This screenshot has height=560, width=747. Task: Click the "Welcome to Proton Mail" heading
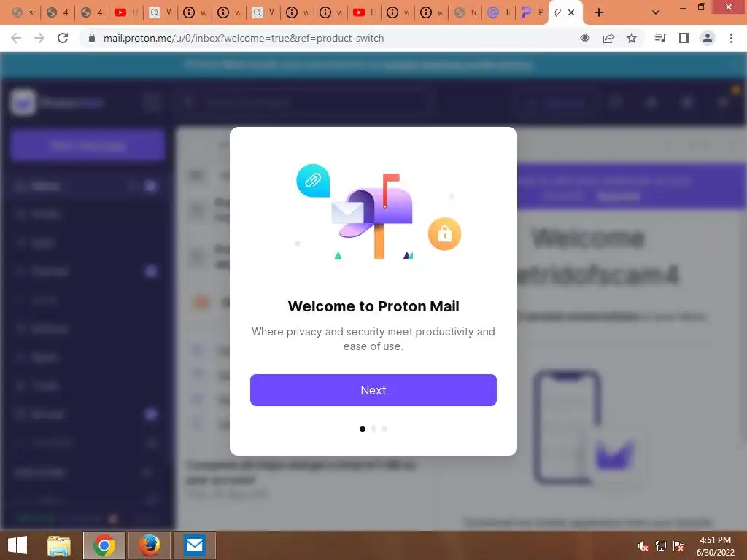(373, 306)
